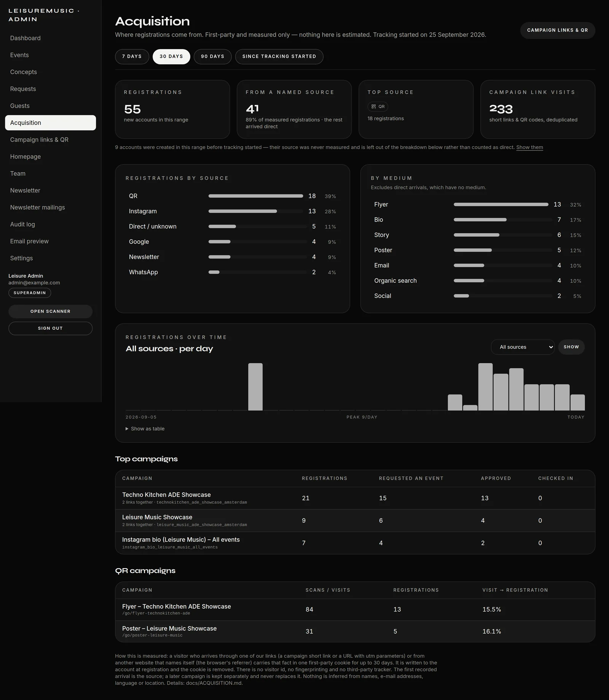Click the QR icon in Top Source card
Screen dimensions: 609x700
click(373, 107)
